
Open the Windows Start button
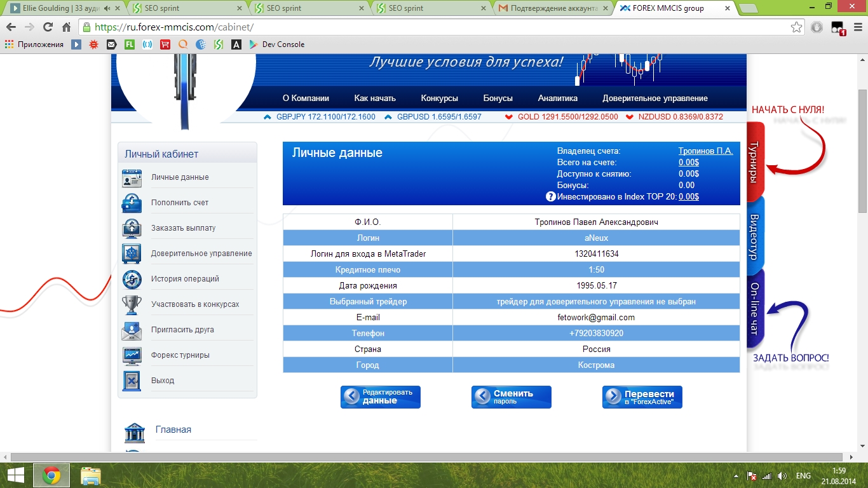(x=16, y=475)
